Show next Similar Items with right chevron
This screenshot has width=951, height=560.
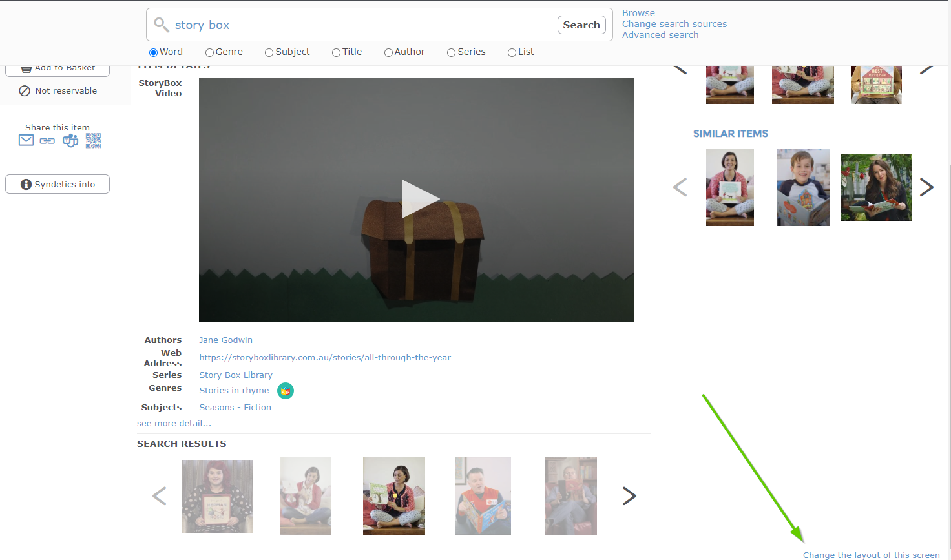926,187
